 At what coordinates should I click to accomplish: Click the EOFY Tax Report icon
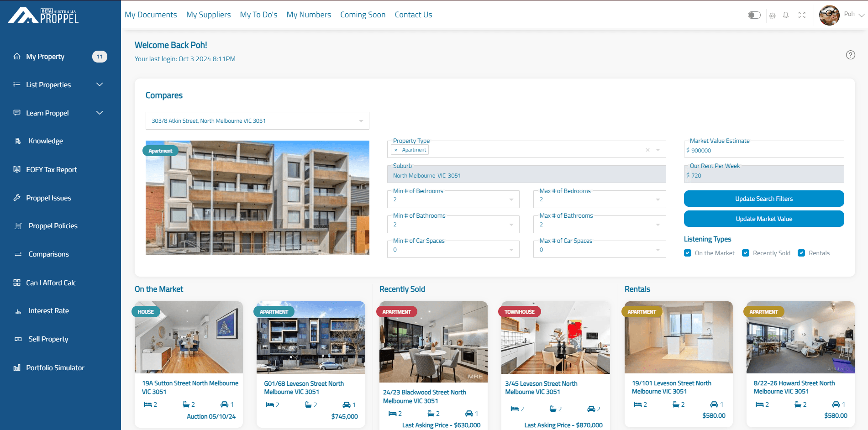[17, 169]
